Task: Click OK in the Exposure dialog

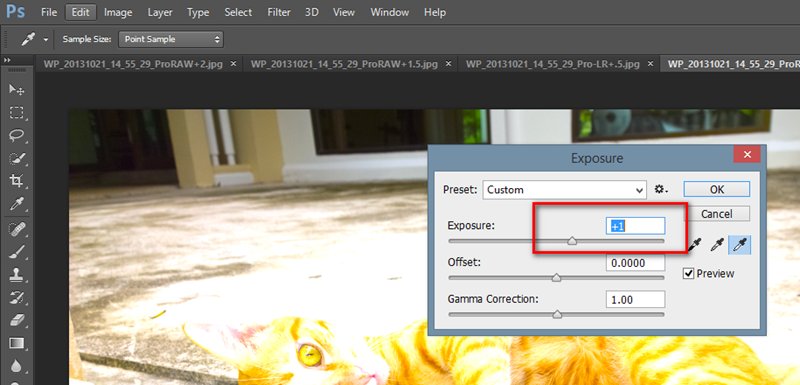Action: tap(717, 189)
